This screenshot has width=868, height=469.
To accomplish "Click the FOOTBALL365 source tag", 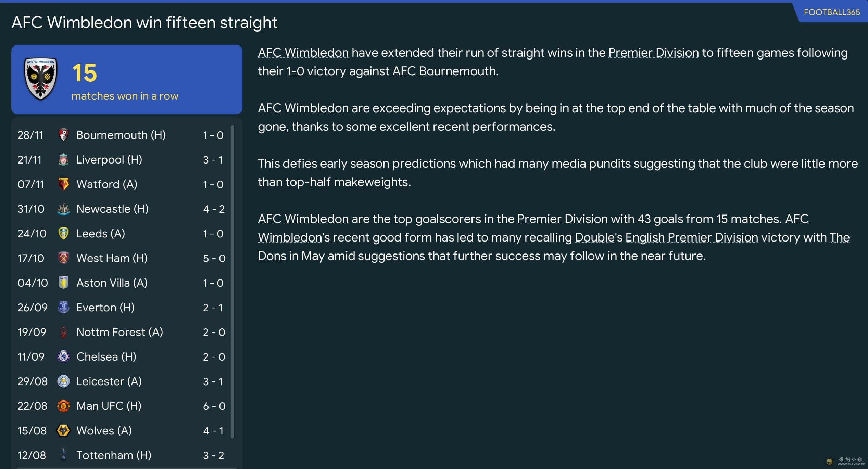I will (831, 12).
